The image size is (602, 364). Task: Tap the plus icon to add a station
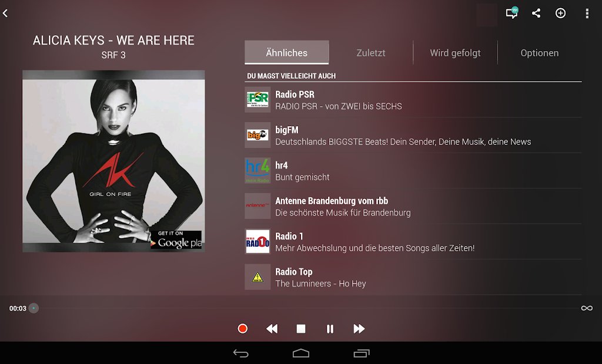(561, 13)
